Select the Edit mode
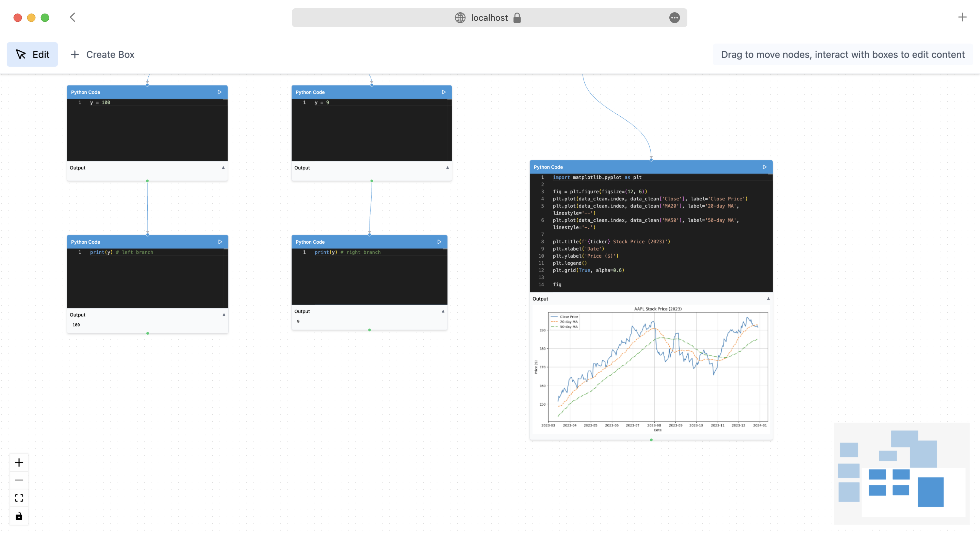 tap(32, 54)
